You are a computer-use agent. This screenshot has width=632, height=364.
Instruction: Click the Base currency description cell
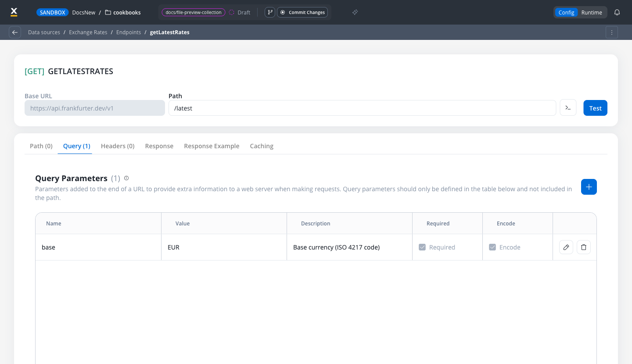point(349,247)
